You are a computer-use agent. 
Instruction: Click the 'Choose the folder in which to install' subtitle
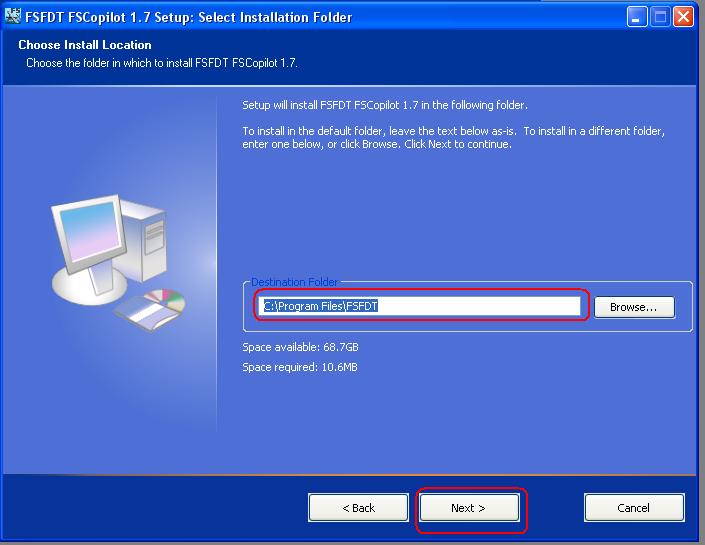[x=162, y=63]
